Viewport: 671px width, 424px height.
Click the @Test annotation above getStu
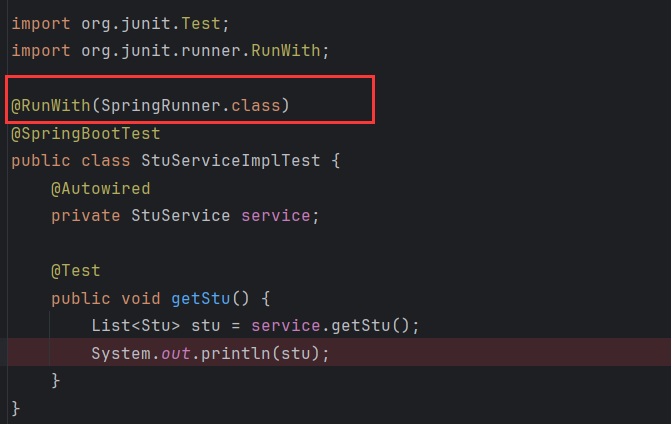(76, 271)
